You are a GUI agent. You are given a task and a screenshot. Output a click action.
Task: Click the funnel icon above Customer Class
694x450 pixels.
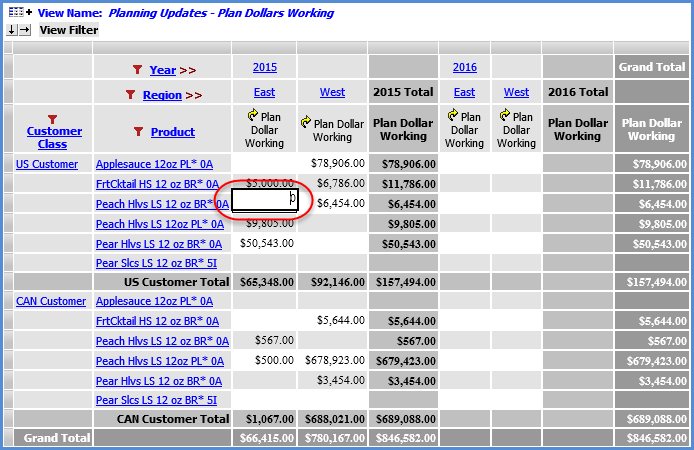[x=54, y=118]
